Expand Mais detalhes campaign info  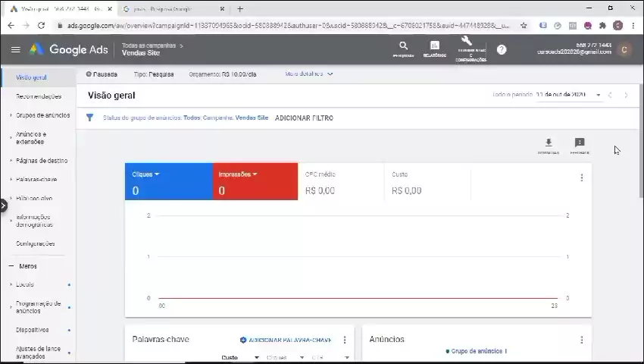[x=309, y=74]
